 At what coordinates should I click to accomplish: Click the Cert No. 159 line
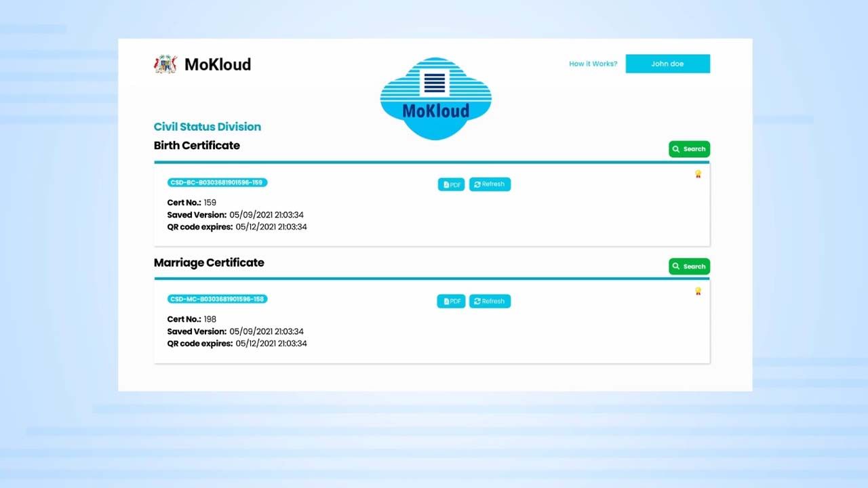coord(191,203)
